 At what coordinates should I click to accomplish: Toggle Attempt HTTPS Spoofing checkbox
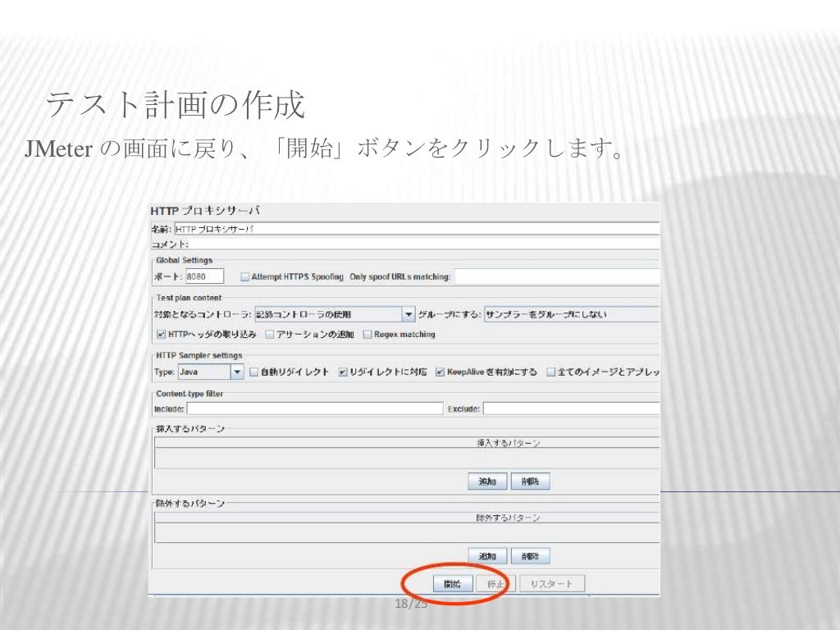244,277
